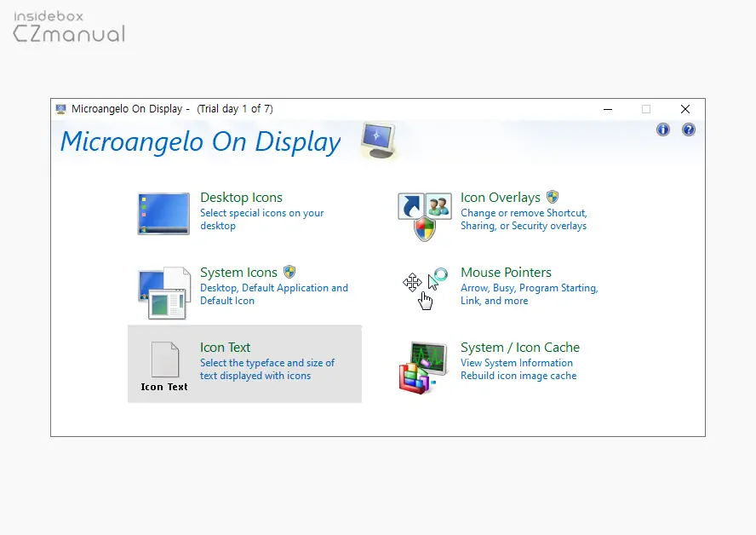Click "View System Information" text
The height and width of the screenshot is (535, 756).
point(516,363)
